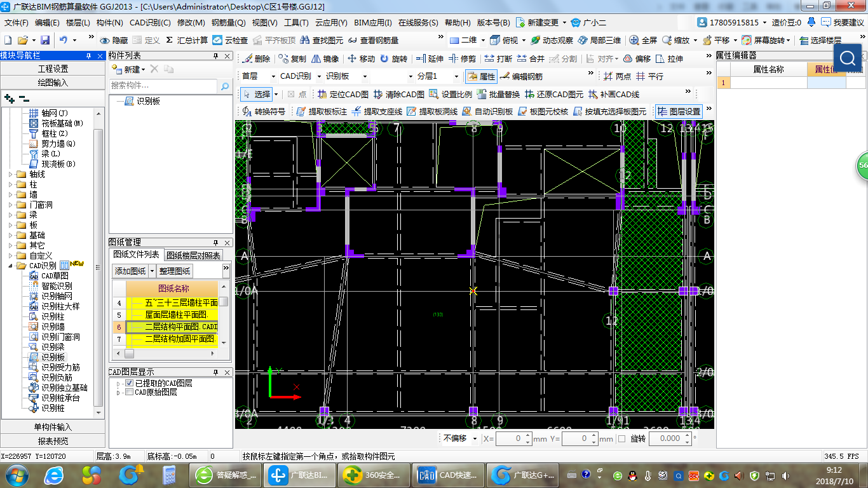Click 补画CAD线 draw CAD line tool
The height and width of the screenshot is (488, 868).
point(614,94)
